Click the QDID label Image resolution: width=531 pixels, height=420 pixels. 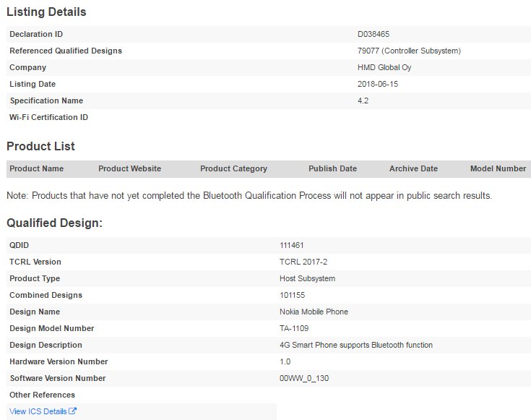pyautogui.click(x=20, y=245)
